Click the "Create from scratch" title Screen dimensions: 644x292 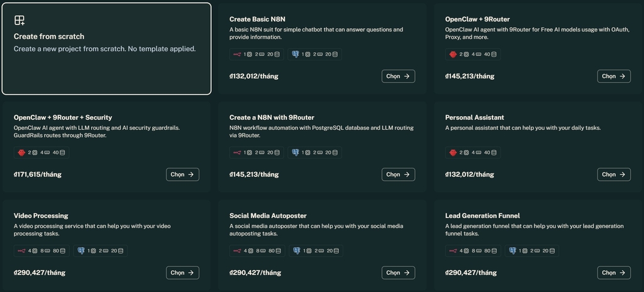[x=49, y=36]
